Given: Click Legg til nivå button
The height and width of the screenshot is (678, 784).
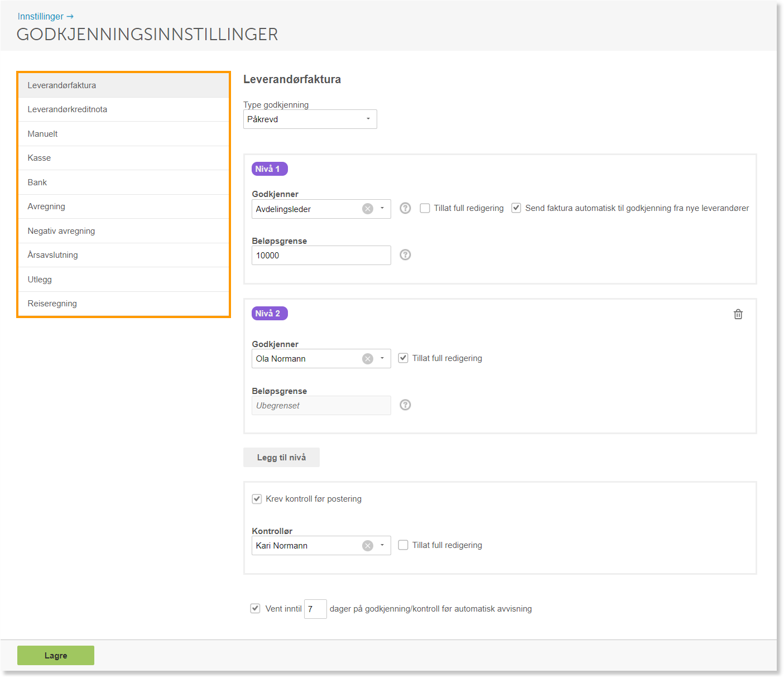Looking at the screenshot, I should click(x=281, y=457).
